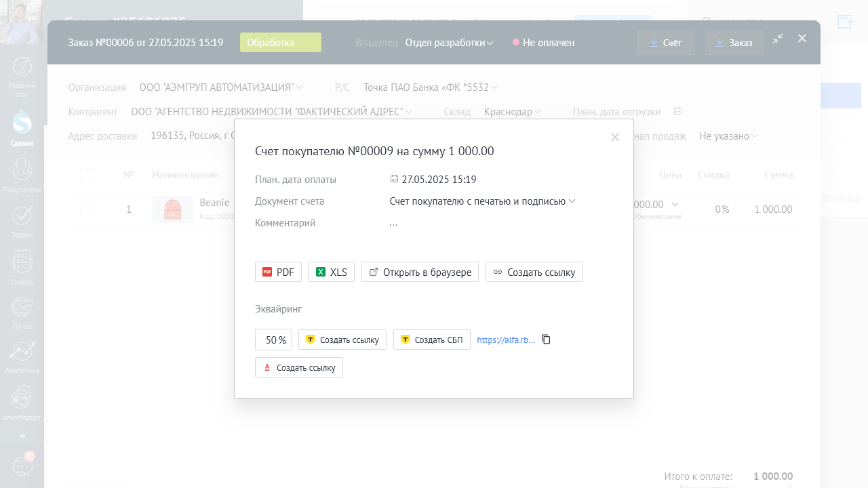This screenshot has height=488, width=868.
Task: Open Почта section in sidebar
Action: tap(22, 313)
